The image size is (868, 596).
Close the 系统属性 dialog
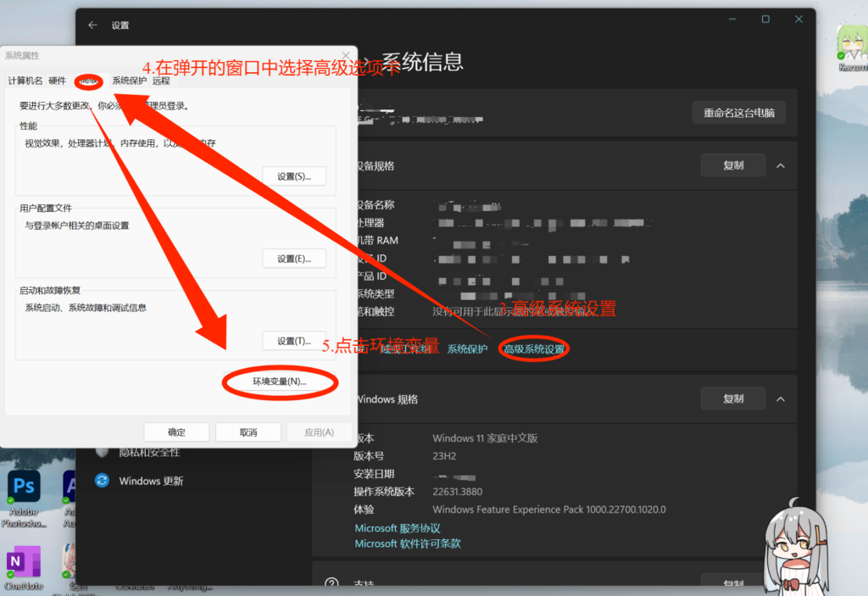pos(346,55)
